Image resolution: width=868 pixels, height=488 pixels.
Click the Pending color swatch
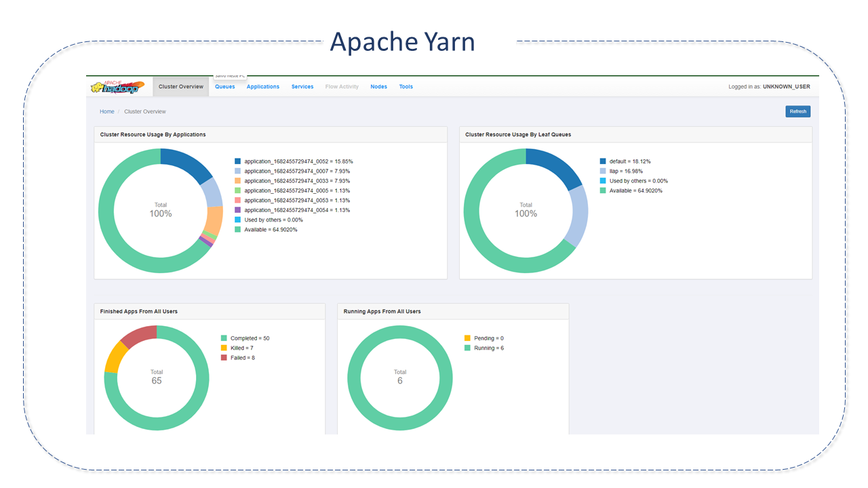point(467,338)
